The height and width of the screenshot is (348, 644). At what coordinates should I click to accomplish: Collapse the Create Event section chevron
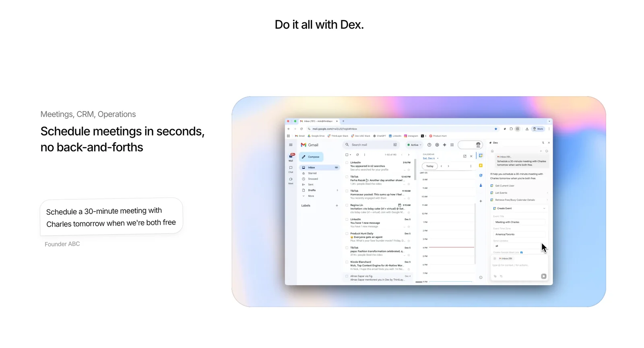[x=544, y=208]
